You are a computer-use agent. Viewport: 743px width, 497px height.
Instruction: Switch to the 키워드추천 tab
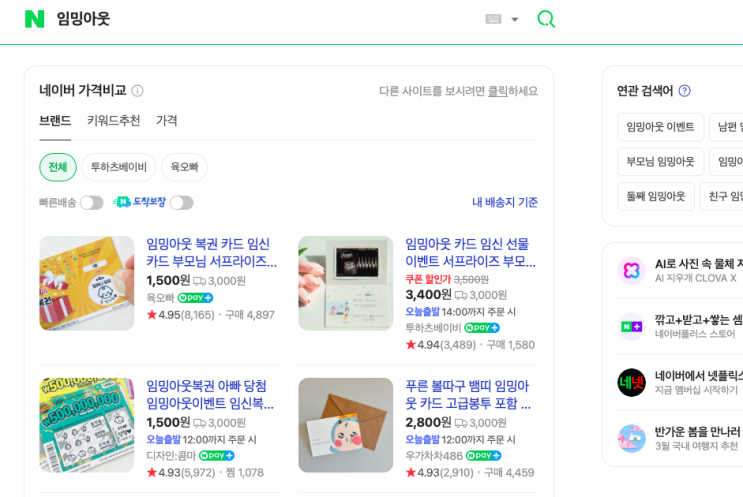pyautogui.click(x=113, y=121)
